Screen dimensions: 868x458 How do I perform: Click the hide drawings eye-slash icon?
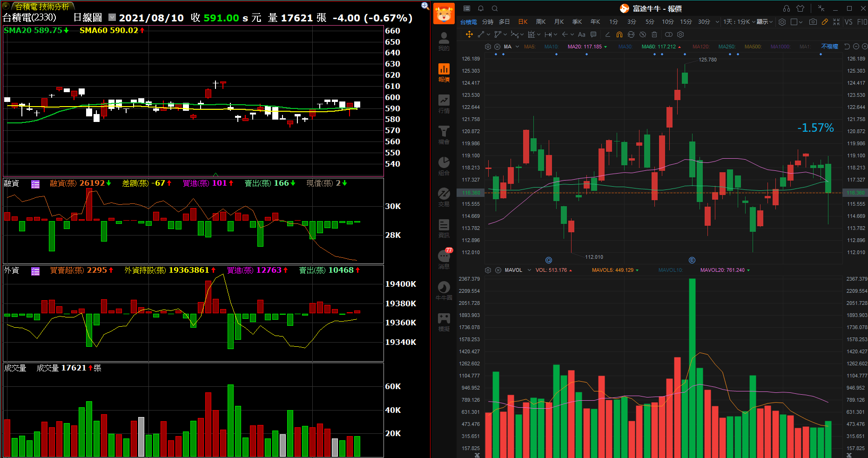click(x=643, y=34)
